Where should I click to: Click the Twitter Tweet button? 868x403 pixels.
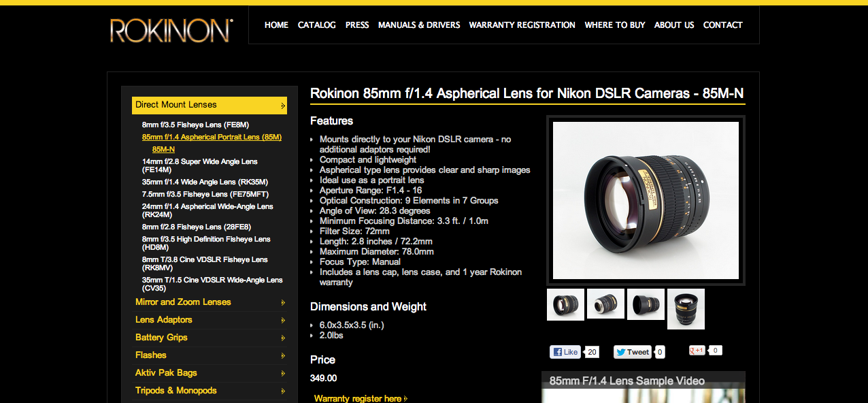pyautogui.click(x=633, y=352)
